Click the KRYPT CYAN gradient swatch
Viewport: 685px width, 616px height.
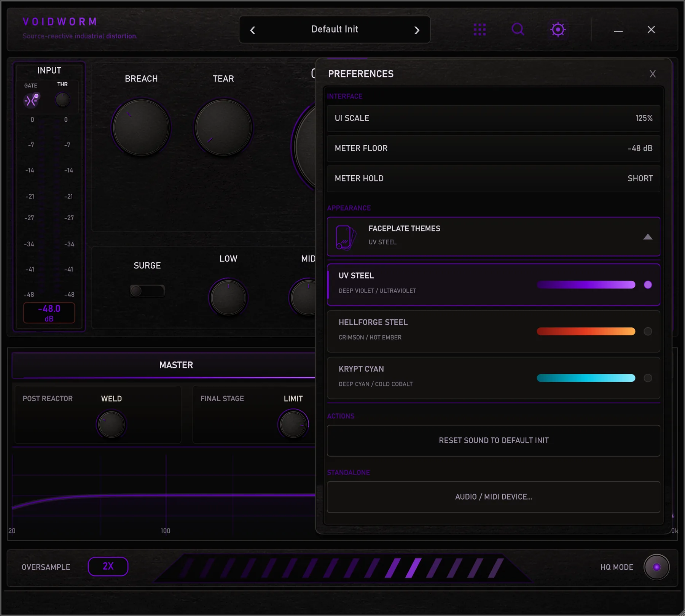point(586,378)
